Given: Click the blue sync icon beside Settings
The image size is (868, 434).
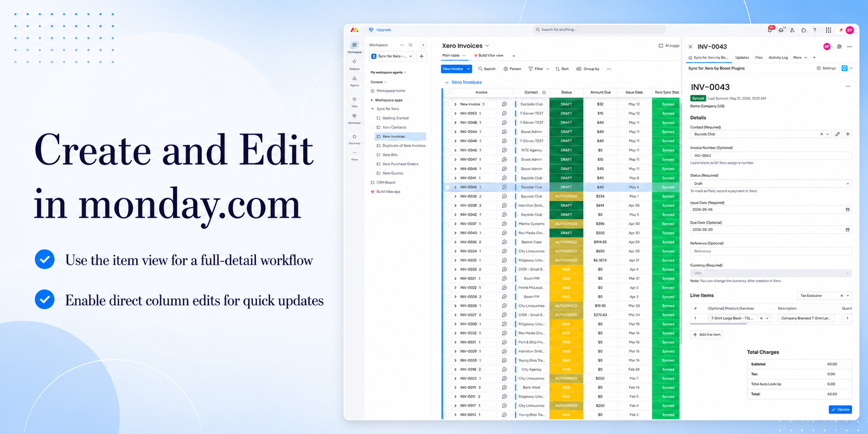Looking at the screenshot, I should pyautogui.click(x=844, y=68).
